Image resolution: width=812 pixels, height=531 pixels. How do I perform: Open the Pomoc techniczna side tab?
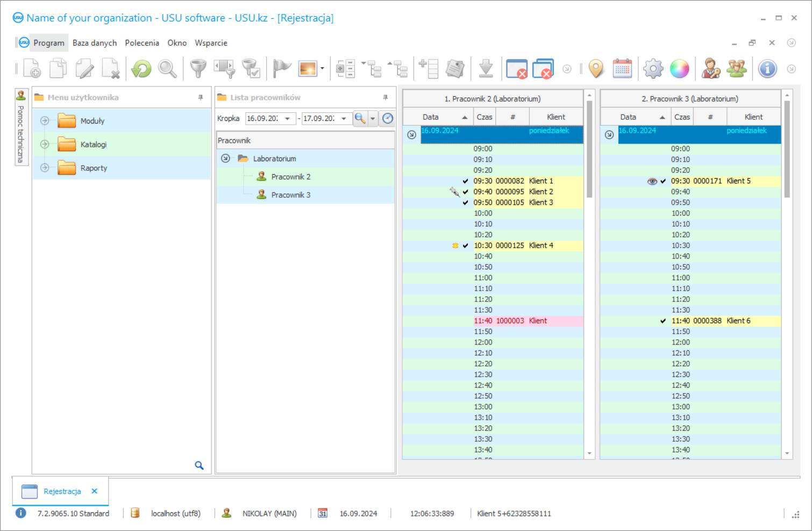[x=21, y=128]
